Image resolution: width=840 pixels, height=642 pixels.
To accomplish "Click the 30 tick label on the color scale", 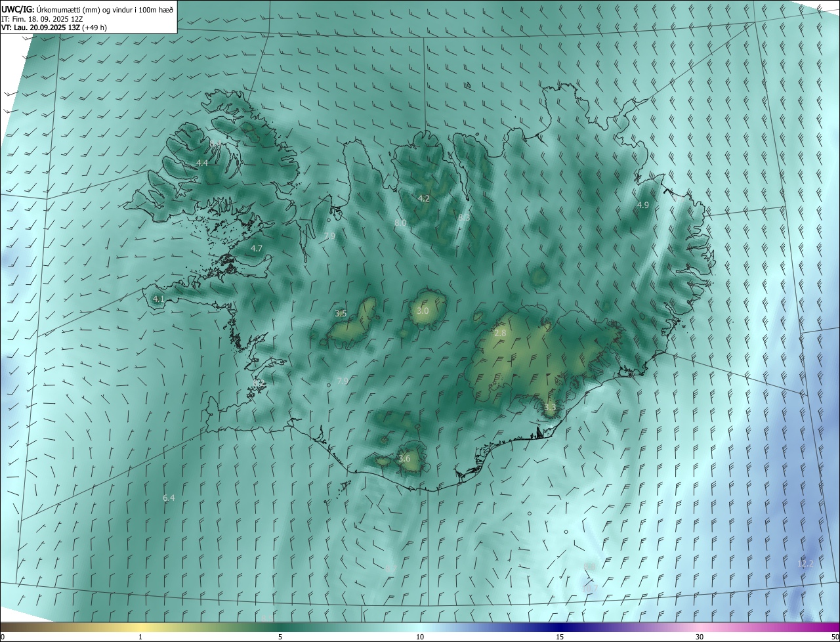I will pos(700,637).
